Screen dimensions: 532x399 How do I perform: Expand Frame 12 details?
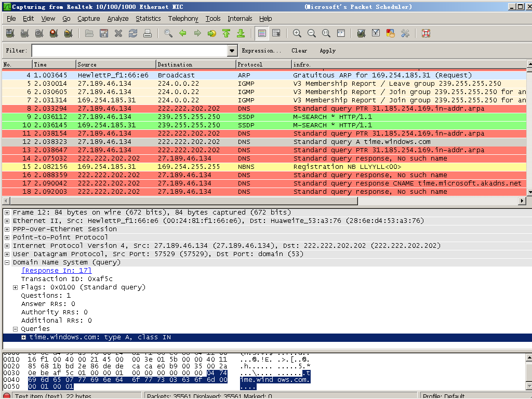pyautogui.click(x=7, y=212)
